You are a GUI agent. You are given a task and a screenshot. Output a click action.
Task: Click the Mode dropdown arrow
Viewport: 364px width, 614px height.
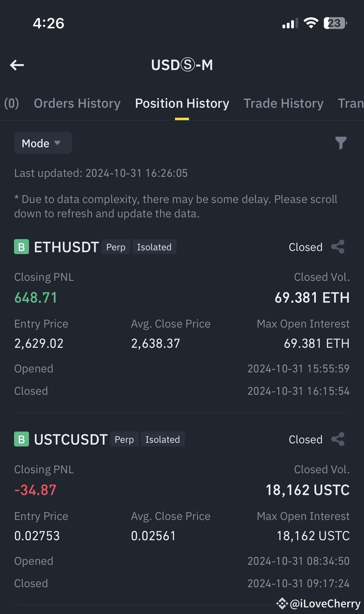pyautogui.click(x=57, y=143)
